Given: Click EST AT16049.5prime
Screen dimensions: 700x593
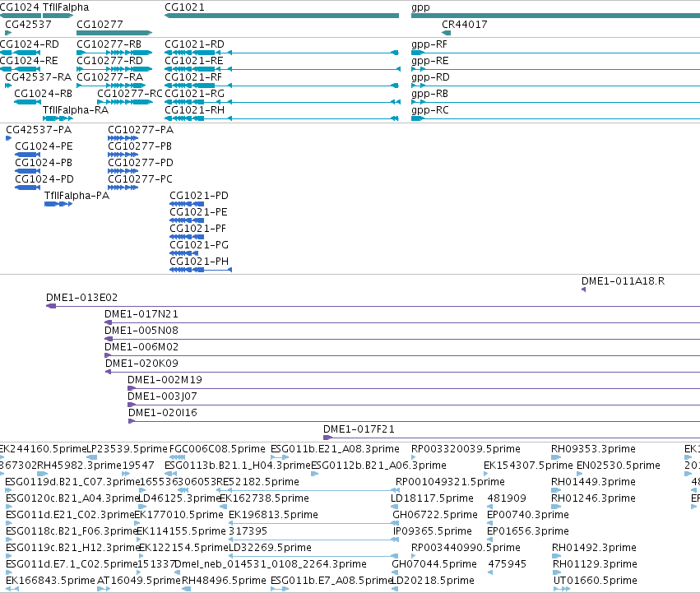Looking at the screenshot, I should [x=139, y=581].
